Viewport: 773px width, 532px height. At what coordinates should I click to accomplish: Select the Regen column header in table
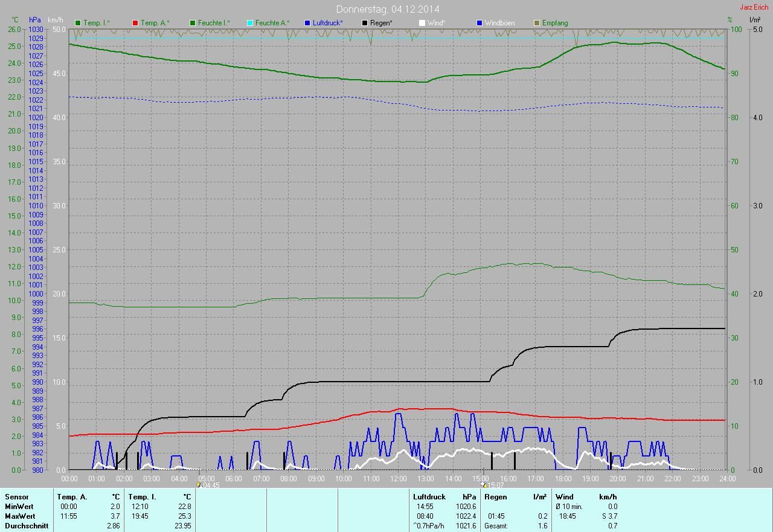click(x=496, y=497)
